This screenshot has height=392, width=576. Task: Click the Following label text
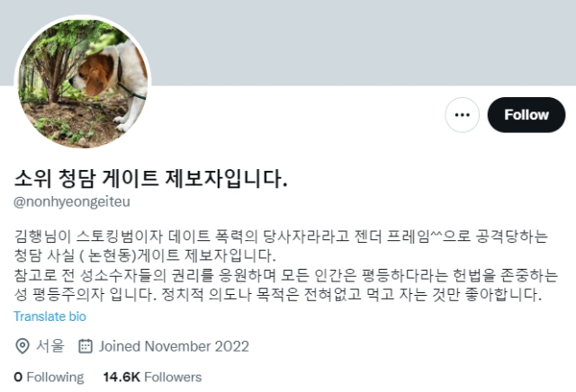[x=56, y=377]
